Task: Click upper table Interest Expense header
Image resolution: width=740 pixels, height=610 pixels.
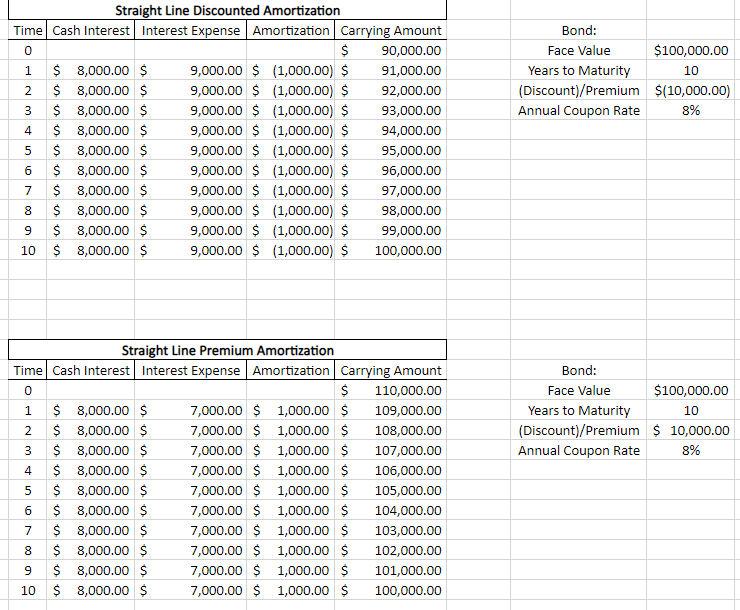Action: tap(191, 30)
